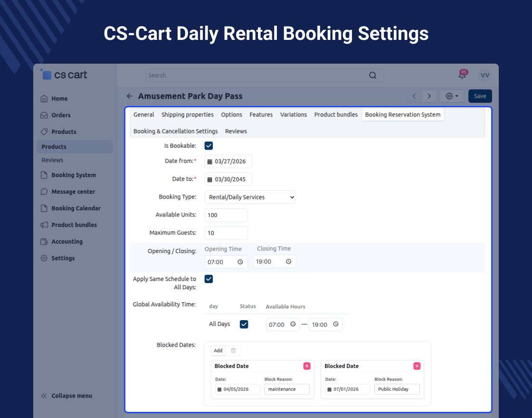Click the VV user avatar

coord(484,75)
